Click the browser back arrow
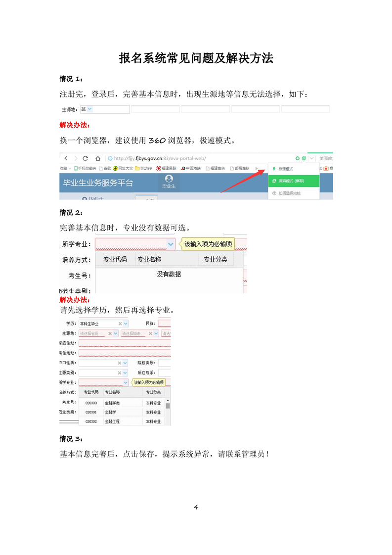Image resolution: width=392 pixels, height=555 pixels. pyautogui.click(x=66, y=158)
